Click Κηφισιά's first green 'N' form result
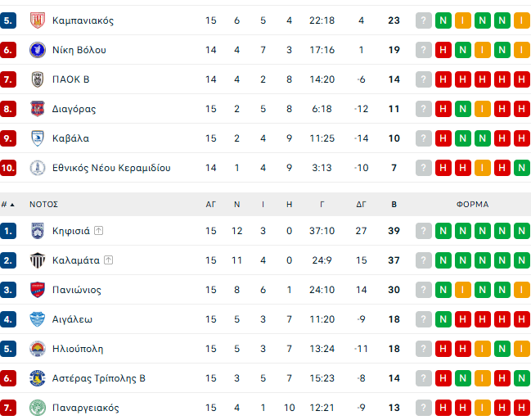 tap(443, 231)
